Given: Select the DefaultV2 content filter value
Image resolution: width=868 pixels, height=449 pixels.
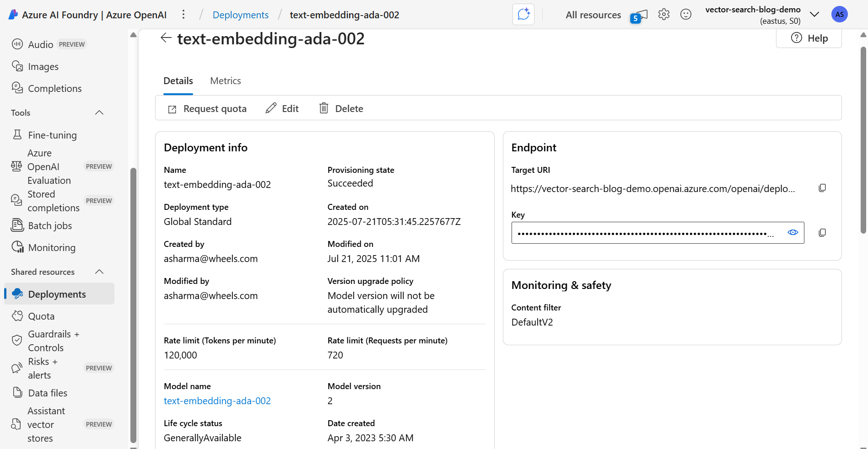Looking at the screenshot, I should [x=532, y=322].
